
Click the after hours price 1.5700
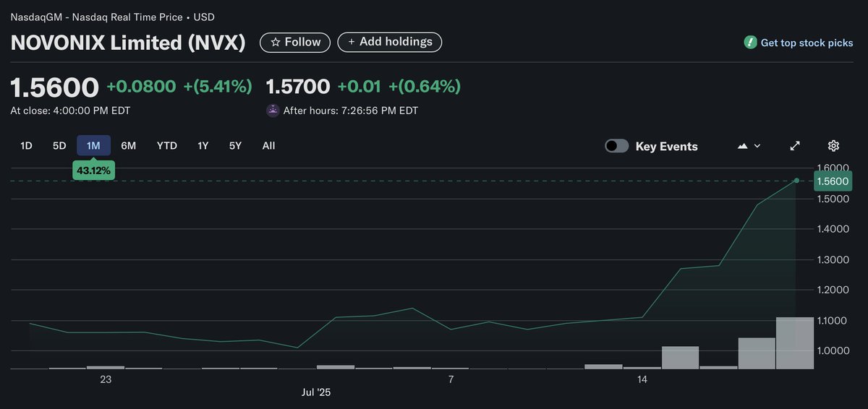[298, 87]
